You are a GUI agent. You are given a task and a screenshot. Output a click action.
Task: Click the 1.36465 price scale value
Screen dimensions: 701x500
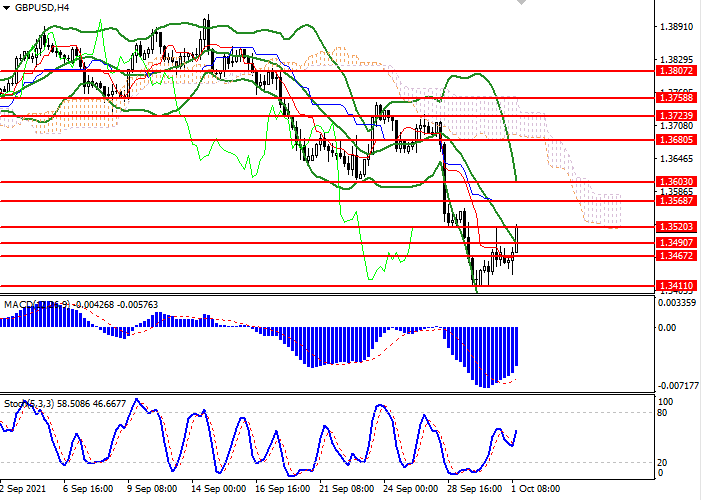[676, 159]
